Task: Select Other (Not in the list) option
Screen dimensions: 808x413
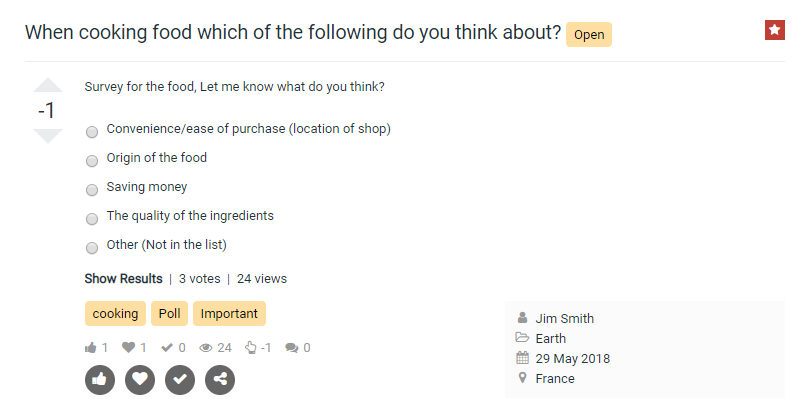Action: click(x=92, y=247)
